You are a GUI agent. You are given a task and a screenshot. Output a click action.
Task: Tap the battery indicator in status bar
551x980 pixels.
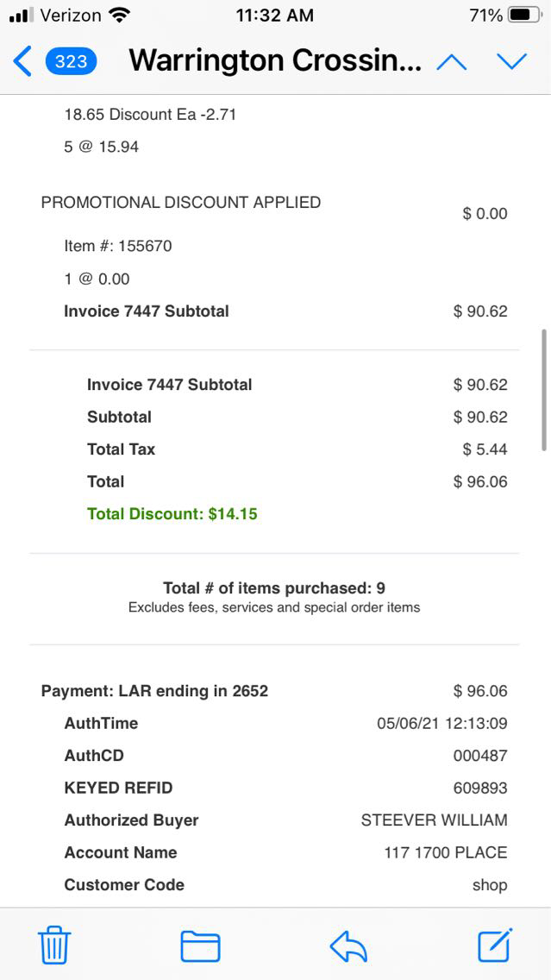523,16
